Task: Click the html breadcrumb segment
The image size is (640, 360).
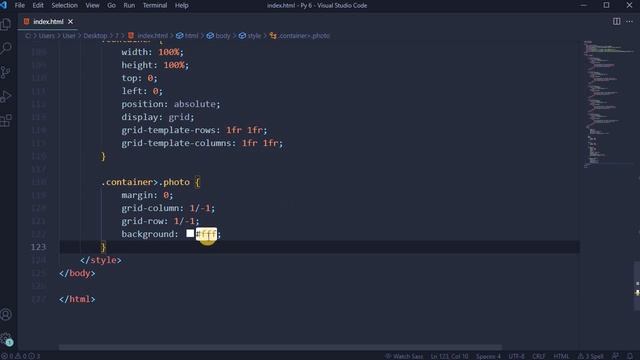Action: pos(187,36)
